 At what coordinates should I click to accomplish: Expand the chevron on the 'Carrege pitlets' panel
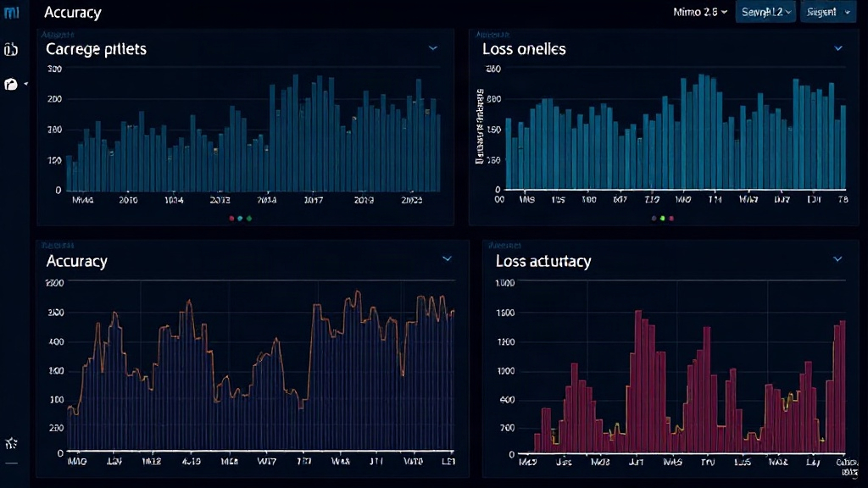433,48
